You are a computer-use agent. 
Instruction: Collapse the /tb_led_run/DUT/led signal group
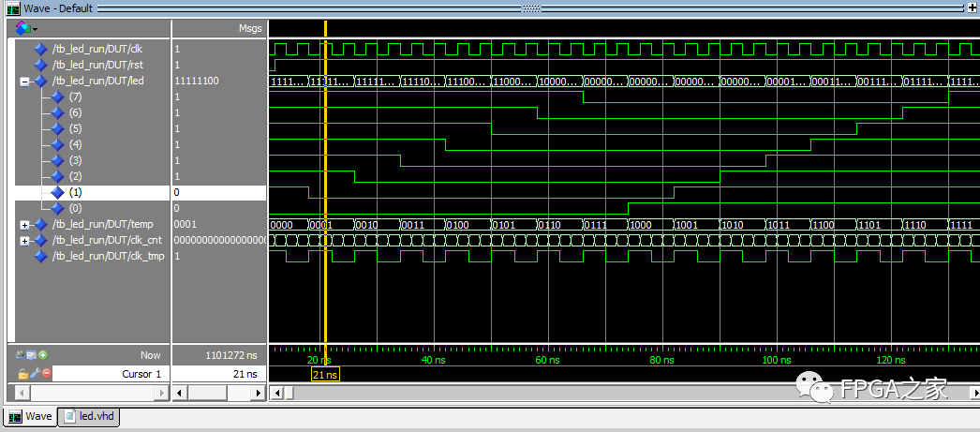click(x=24, y=82)
